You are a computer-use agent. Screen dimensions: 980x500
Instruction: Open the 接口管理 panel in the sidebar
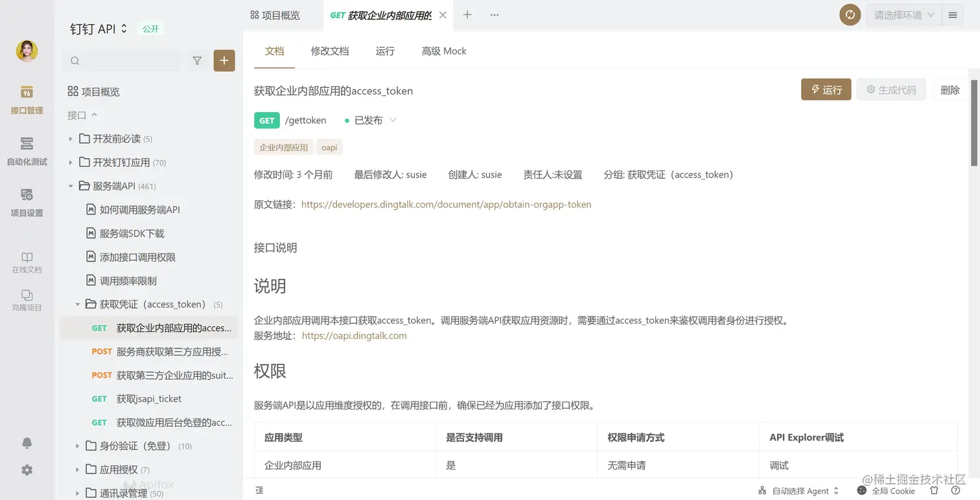[26, 100]
